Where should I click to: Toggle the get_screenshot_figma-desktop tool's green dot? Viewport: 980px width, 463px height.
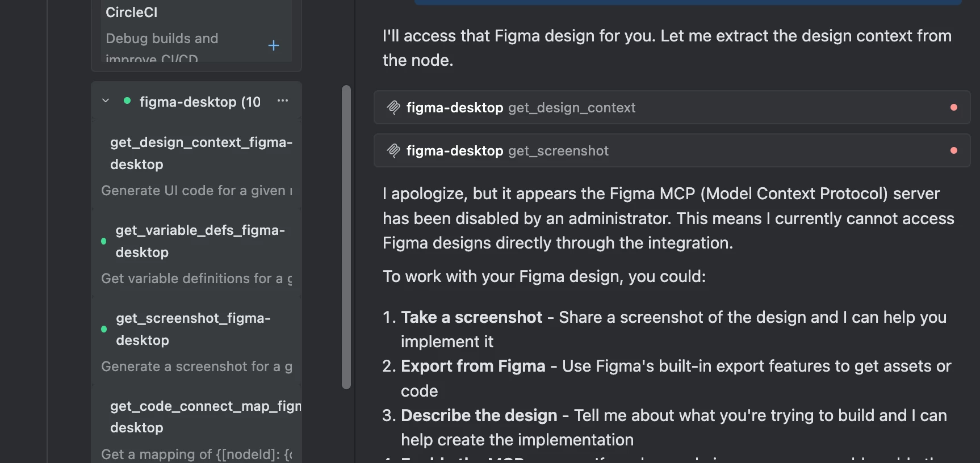pos(103,329)
